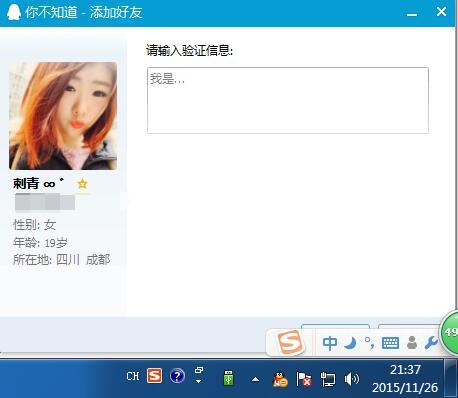The height and width of the screenshot is (398, 458).
Task: Toggle Chinese/English mode with 中 icon
Action: point(330,343)
